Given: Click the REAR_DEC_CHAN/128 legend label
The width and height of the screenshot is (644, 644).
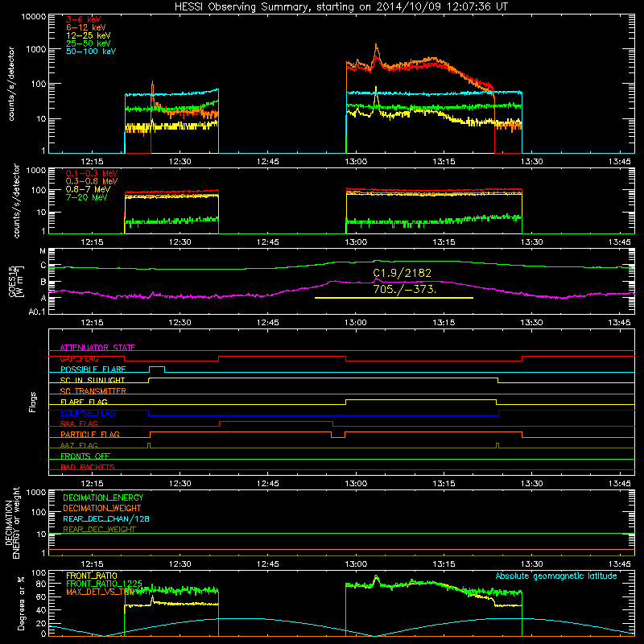Looking at the screenshot, I should (106, 518).
